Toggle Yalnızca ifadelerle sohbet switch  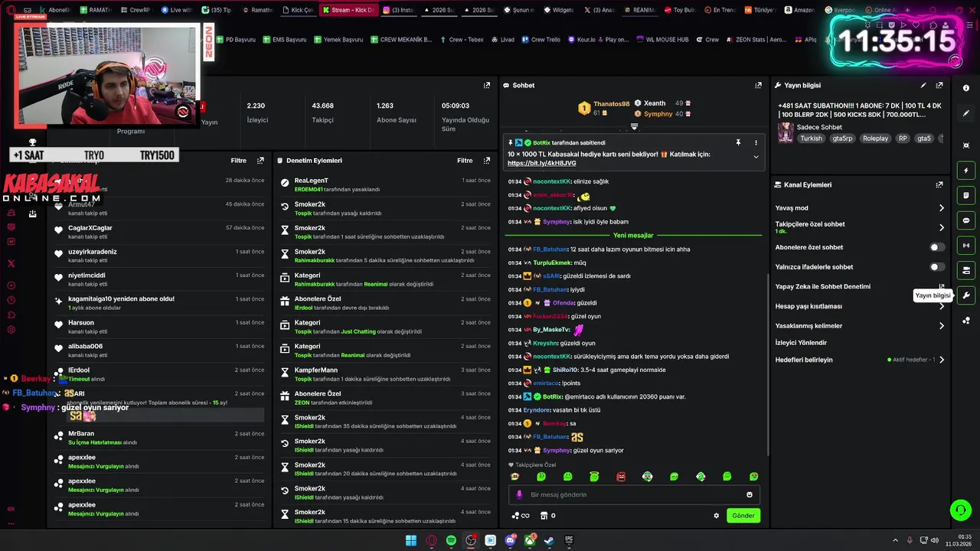(x=936, y=267)
